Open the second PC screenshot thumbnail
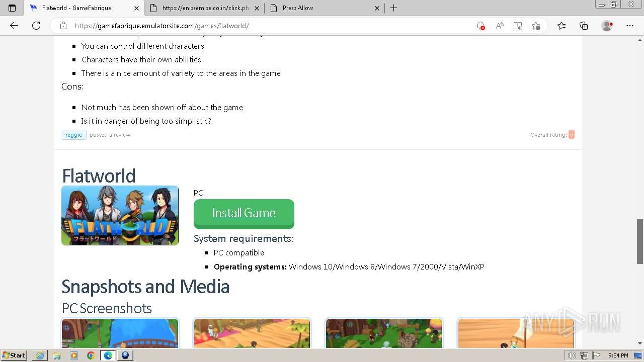Viewport: 644px width, 362px height. point(252,333)
